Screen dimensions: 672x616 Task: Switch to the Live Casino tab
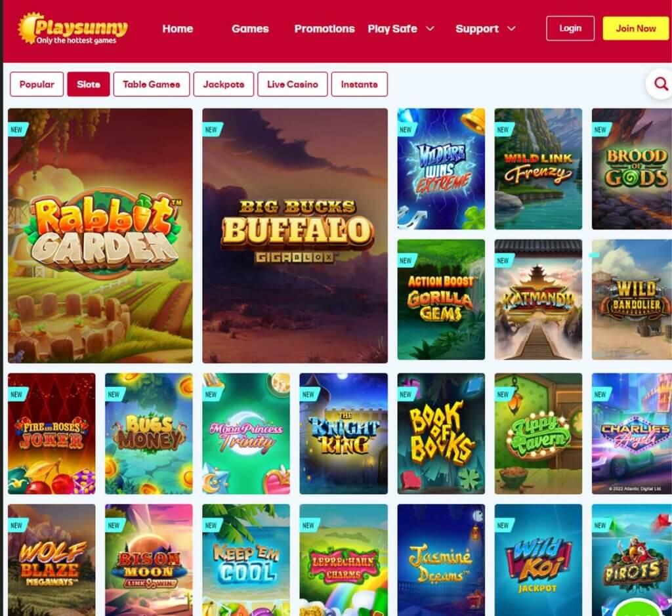pyautogui.click(x=292, y=85)
